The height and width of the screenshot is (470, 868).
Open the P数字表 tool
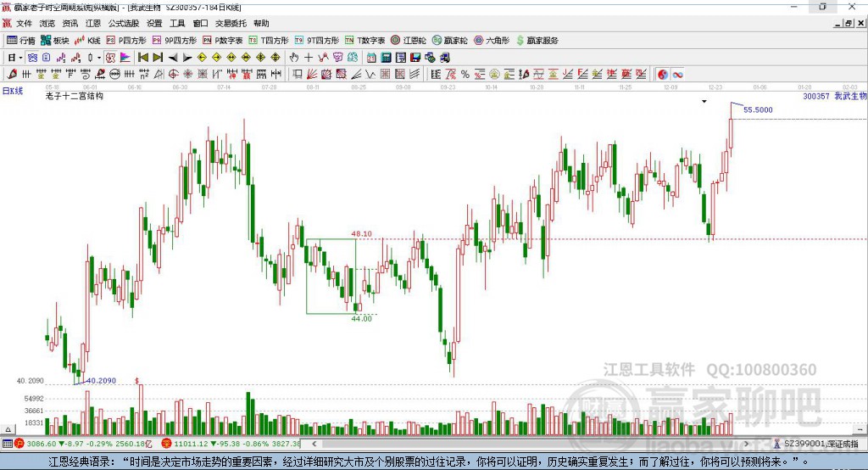pyautogui.click(x=223, y=41)
